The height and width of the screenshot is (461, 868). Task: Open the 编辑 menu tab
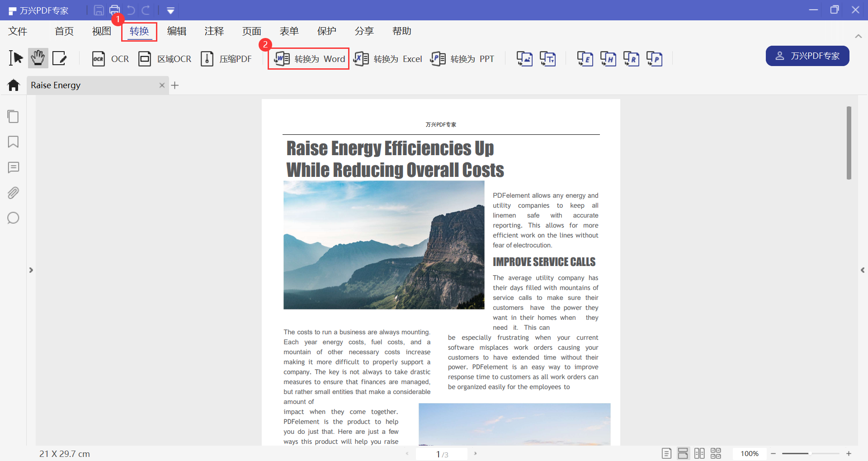(177, 31)
